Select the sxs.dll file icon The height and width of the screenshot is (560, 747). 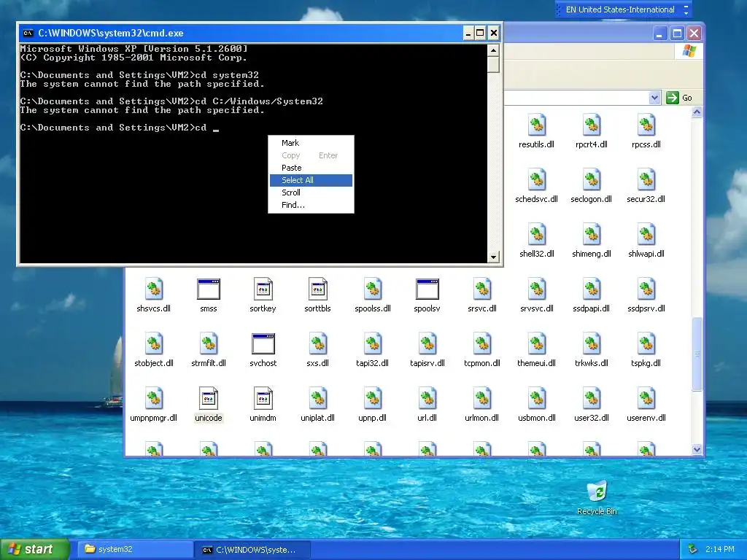318,344
